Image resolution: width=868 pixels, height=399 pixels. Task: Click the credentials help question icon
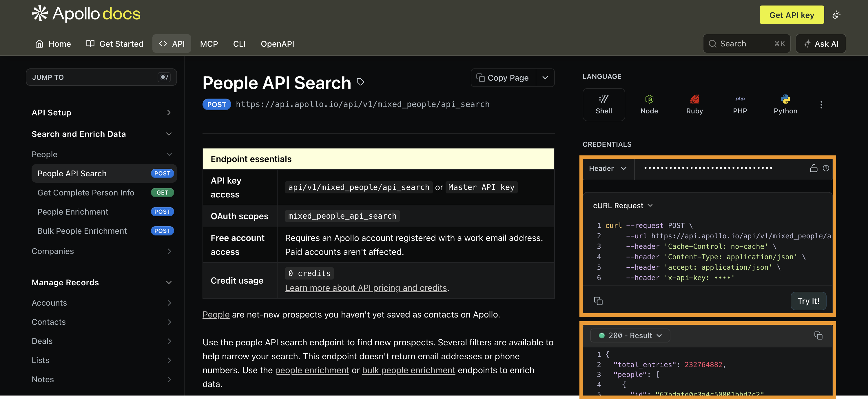click(x=826, y=168)
